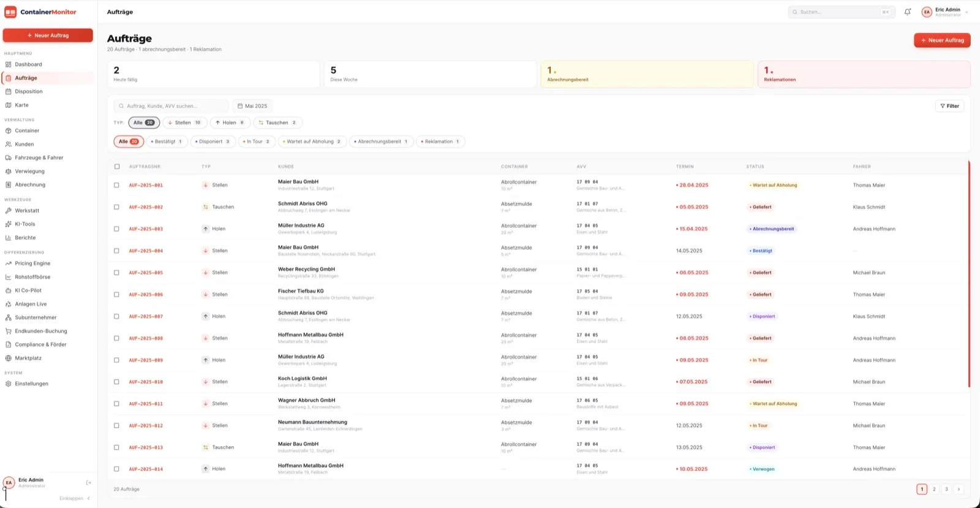The width and height of the screenshot is (980, 508).
Task: Toggle the select-all checkbox in table header
Action: (x=117, y=167)
